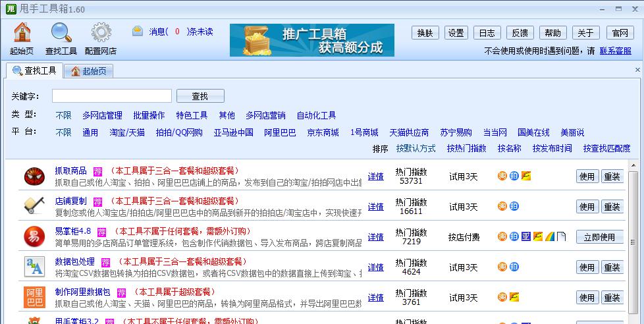Click the 查找 search button
Image resolution: width=644 pixels, height=324 pixels.
(200, 95)
